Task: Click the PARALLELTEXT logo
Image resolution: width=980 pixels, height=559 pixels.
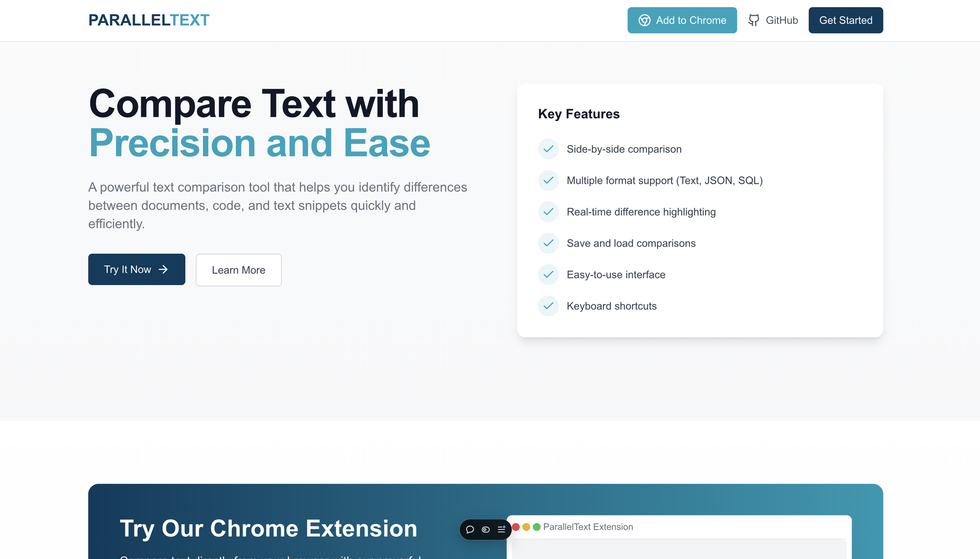Action: point(149,20)
